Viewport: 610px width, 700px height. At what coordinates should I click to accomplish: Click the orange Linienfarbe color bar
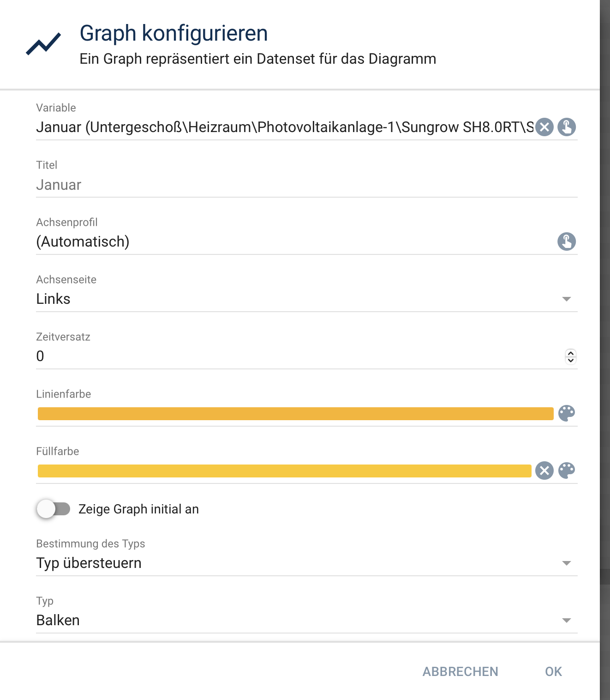coord(295,414)
